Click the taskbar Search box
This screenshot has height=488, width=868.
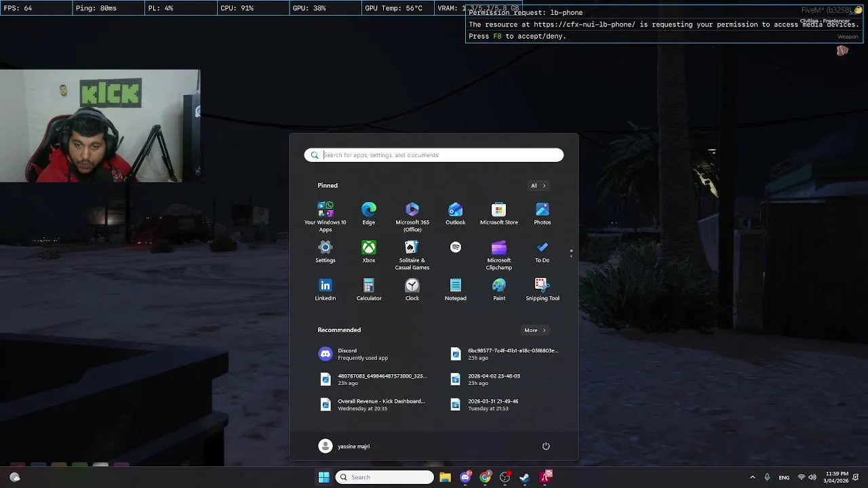[384, 477]
